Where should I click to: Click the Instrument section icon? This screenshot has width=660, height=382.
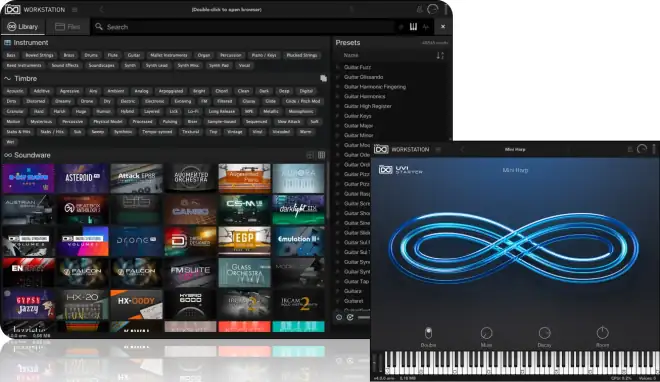coord(8,42)
